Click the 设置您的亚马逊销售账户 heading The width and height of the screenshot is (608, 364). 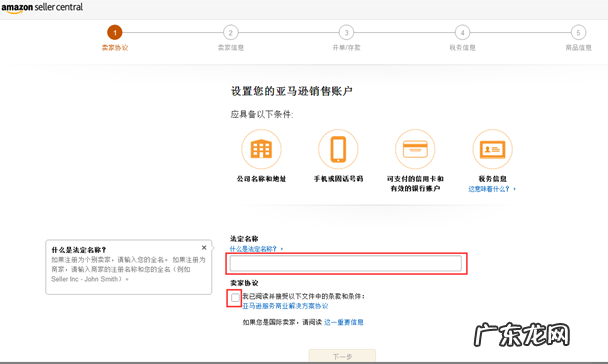click(292, 91)
